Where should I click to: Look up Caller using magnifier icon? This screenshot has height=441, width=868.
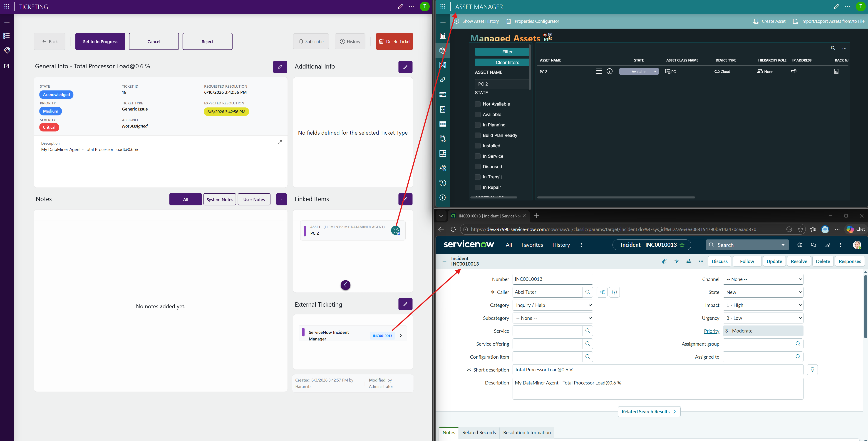588,292
